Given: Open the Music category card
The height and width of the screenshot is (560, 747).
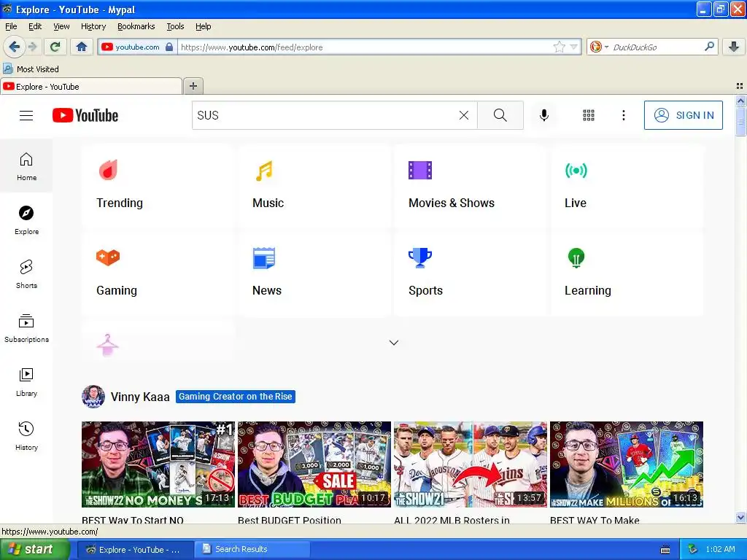Looking at the screenshot, I should pyautogui.click(x=314, y=185).
